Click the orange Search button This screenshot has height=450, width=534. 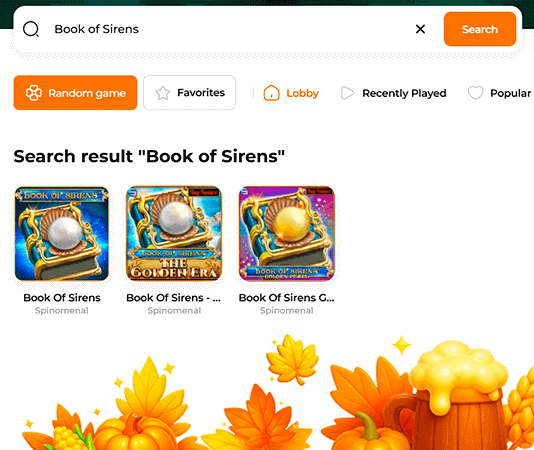(x=480, y=29)
